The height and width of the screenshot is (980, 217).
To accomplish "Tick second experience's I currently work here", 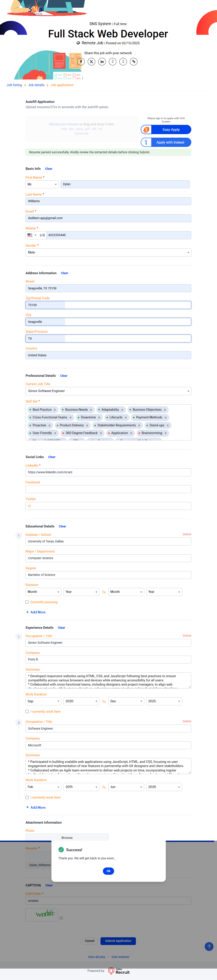I will click(x=27, y=797).
